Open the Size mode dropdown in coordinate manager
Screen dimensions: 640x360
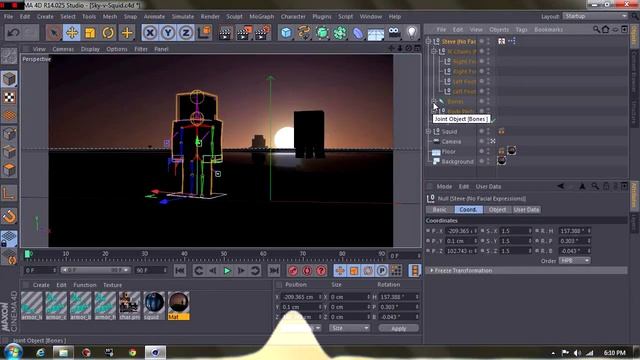[349, 328]
